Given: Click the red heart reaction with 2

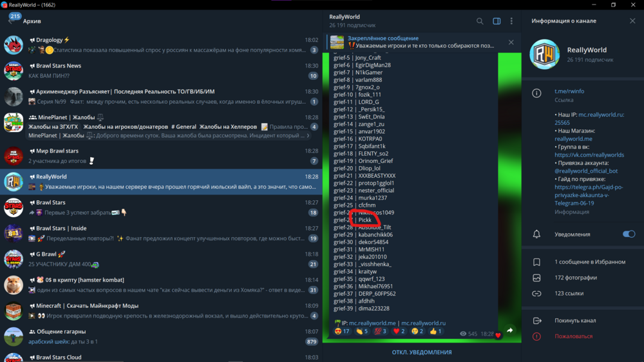Looking at the screenshot, I should click(399, 331).
